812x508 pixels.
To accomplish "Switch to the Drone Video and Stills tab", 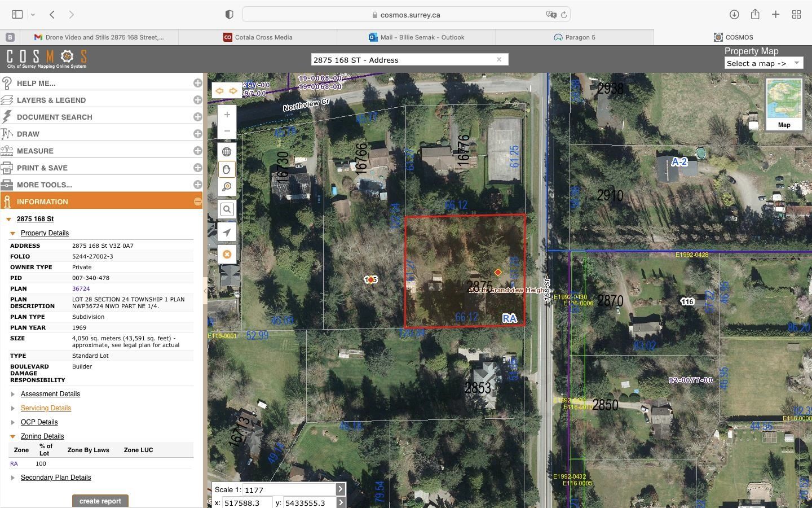I will 99,37.
